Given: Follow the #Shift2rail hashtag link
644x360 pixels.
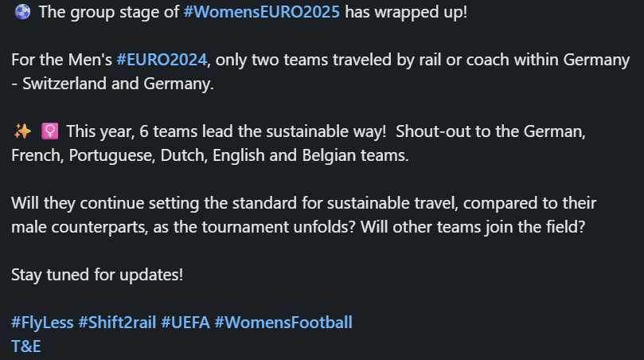Looking at the screenshot, I should (117, 323).
